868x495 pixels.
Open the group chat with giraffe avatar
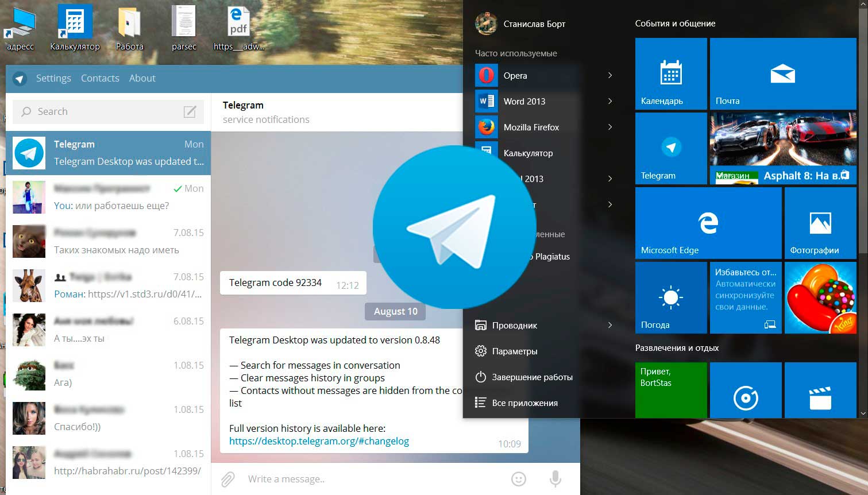(108, 285)
